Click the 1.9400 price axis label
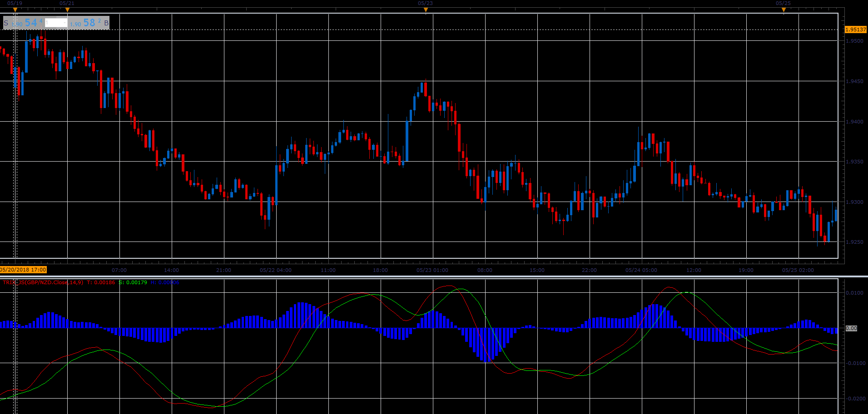868x414 pixels. coord(854,122)
